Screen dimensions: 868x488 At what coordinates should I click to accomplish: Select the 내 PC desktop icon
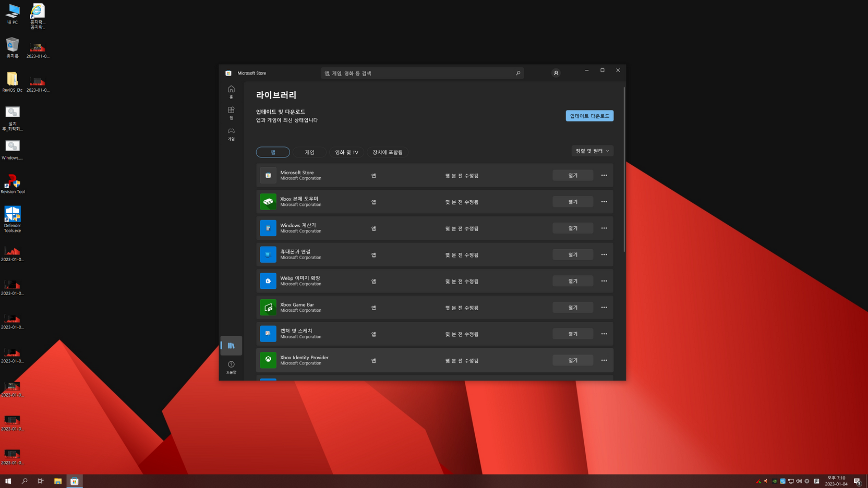pyautogui.click(x=13, y=14)
